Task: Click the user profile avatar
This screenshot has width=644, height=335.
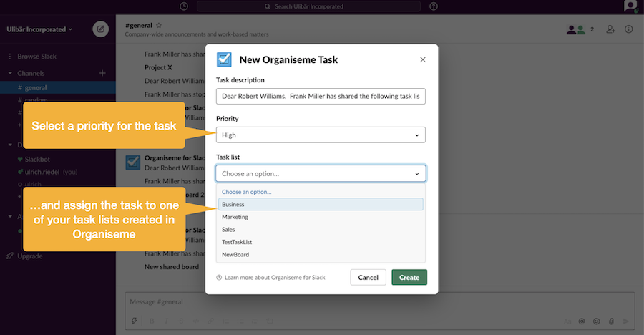Action: (630, 6)
